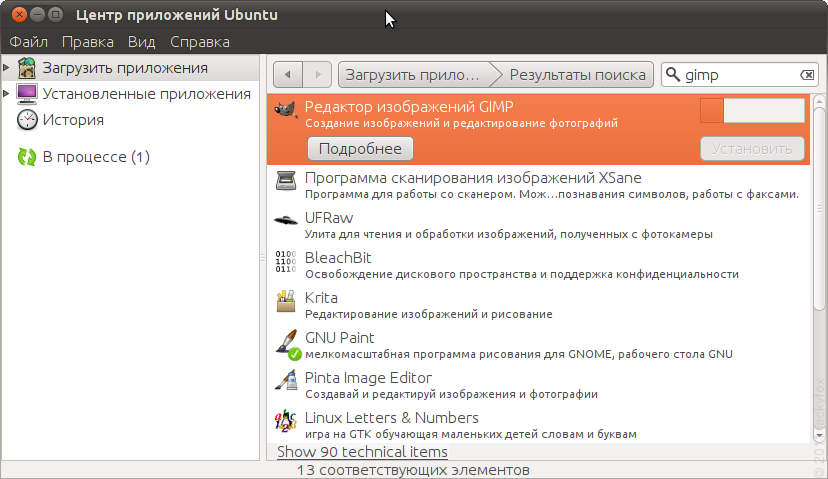Click the 13 соответствующих элементов status text
Viewport: 828px width, 479px height.
click(413, 470)
